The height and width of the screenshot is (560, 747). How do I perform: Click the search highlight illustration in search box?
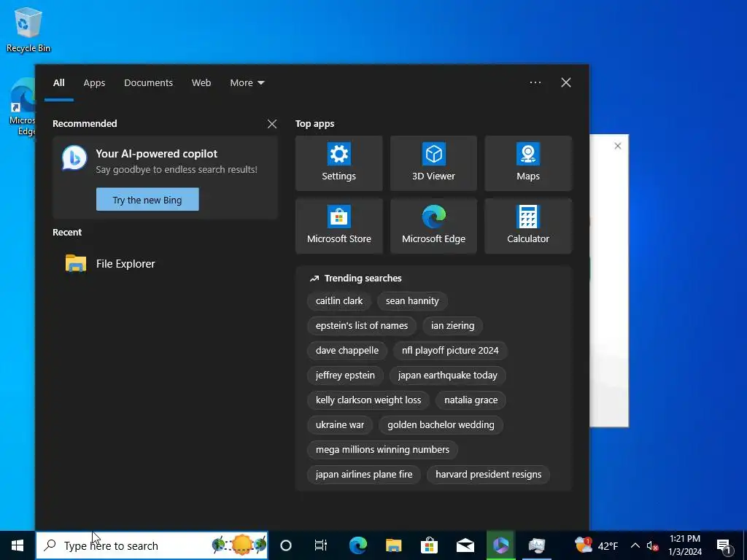pos(239,545)
